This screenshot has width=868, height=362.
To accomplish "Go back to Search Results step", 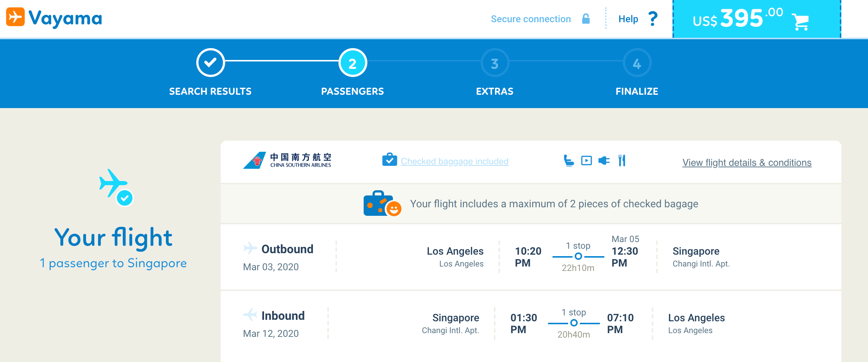I will click(x=210, y=63).
